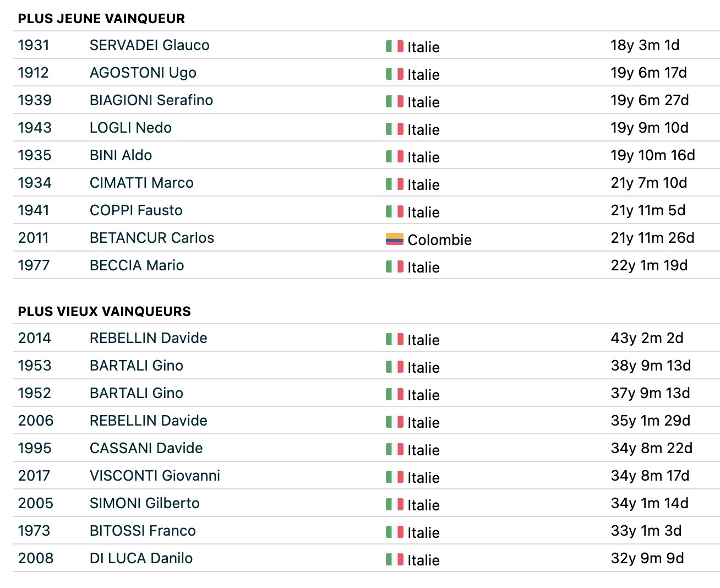Open the BETANCUR Carlos rider link

[151, 238]
